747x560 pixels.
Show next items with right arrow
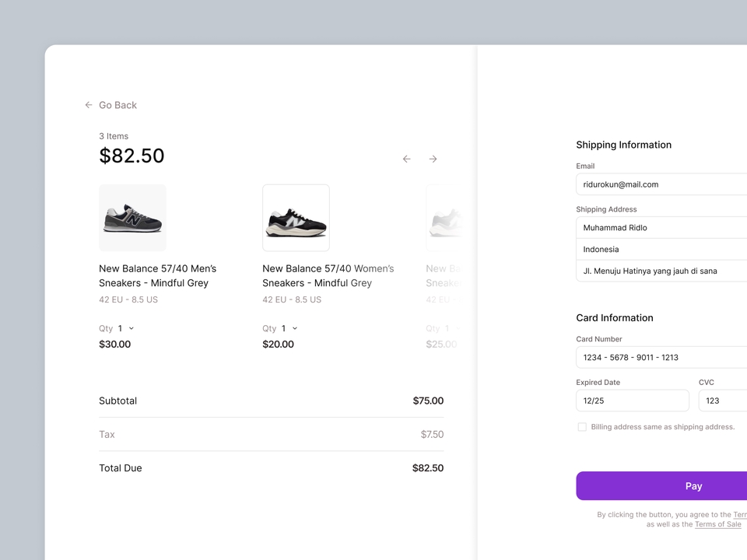point(433,159)
